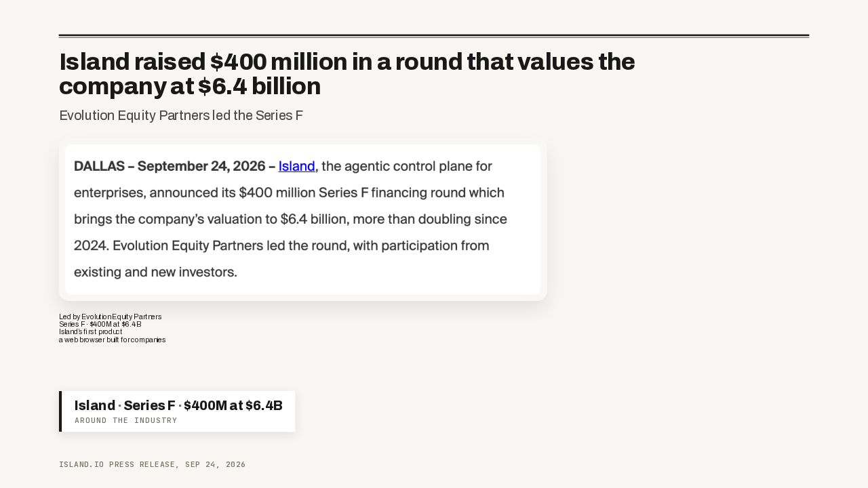This screenshot has height=488, width=868.
Task: Select headline's second line 'company at $6.4 billion'
Action: coord(190,87)
